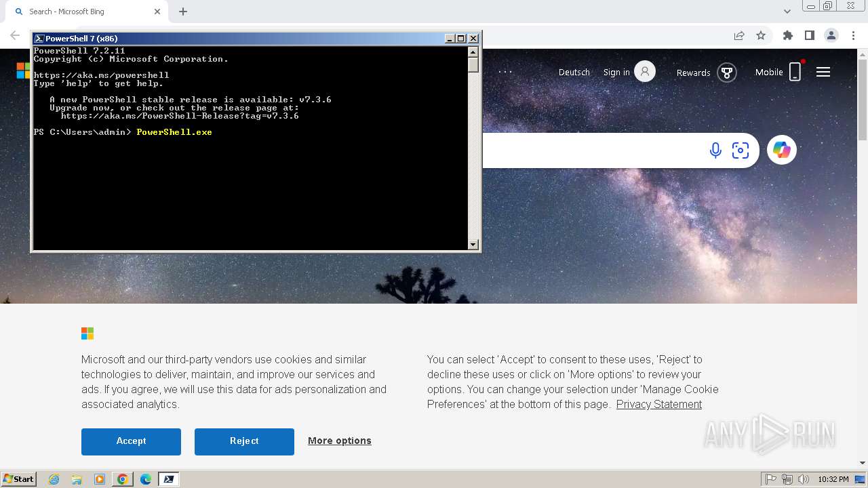Go back with Chrome back arrow
868x488 pixels.
point(15,35)
